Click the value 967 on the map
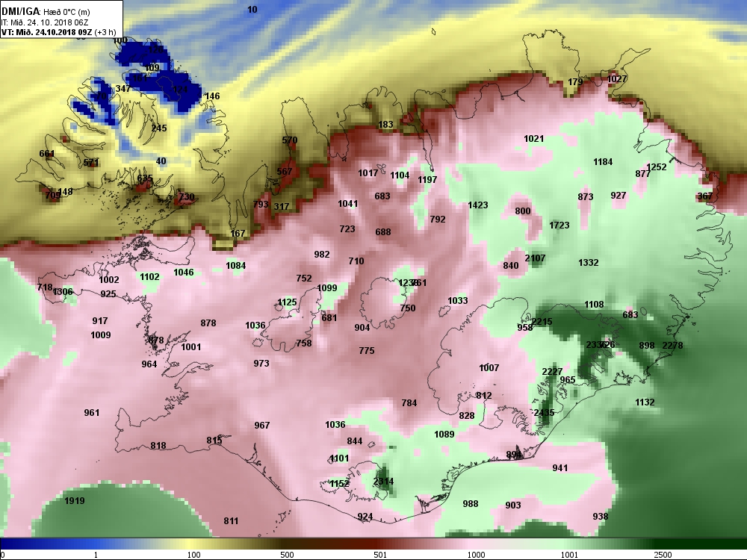747x560 pixels. (262, 426)
